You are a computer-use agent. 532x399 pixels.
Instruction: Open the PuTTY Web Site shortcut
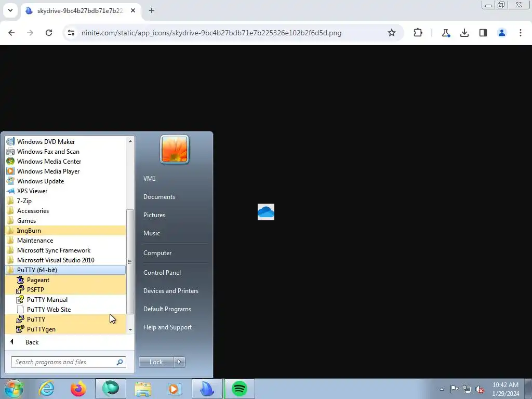(65, 309)
